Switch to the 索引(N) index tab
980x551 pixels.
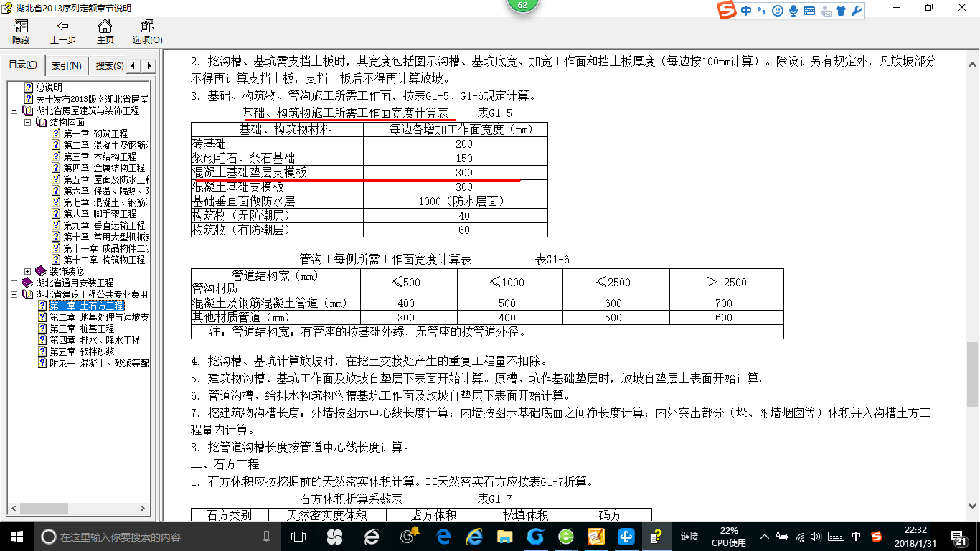(x=67, y=66)
